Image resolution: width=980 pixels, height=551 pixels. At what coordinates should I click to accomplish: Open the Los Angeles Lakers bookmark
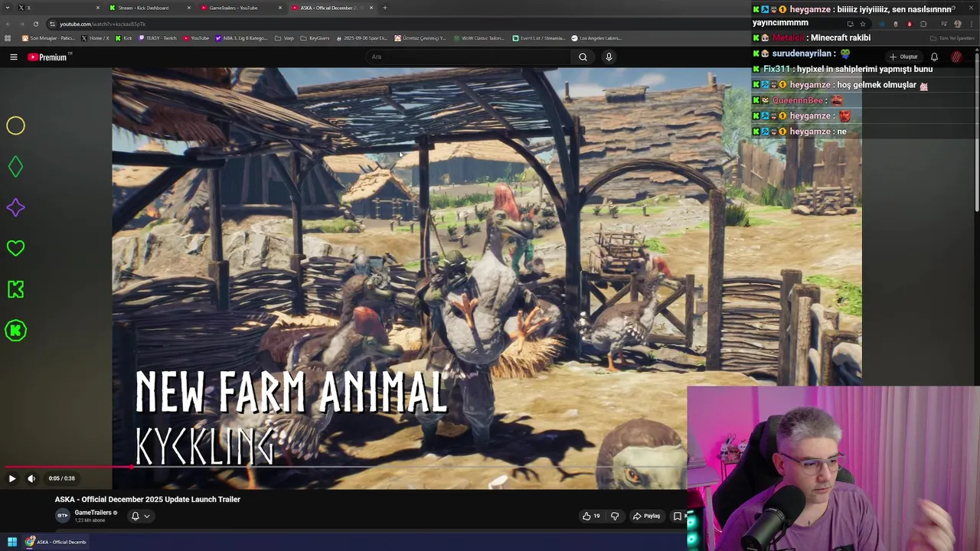[596, 38]
